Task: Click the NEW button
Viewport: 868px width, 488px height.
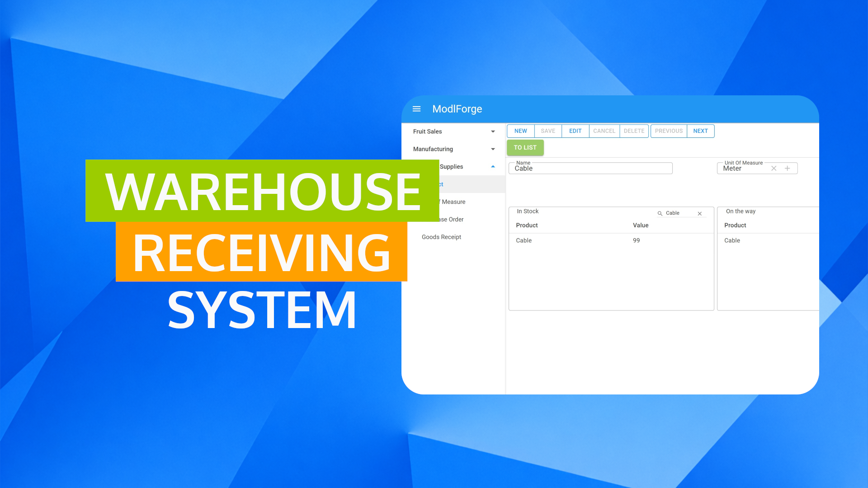Action: pos(520,131)
